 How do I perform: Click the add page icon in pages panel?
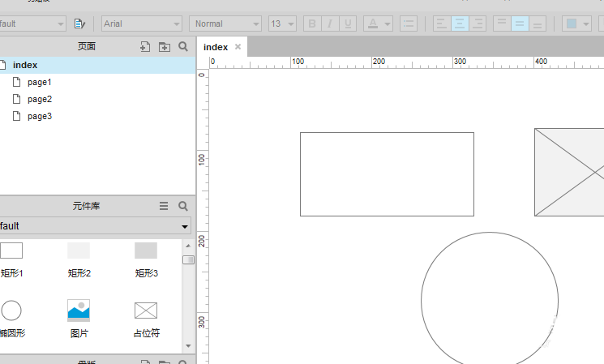click(145, 47)
